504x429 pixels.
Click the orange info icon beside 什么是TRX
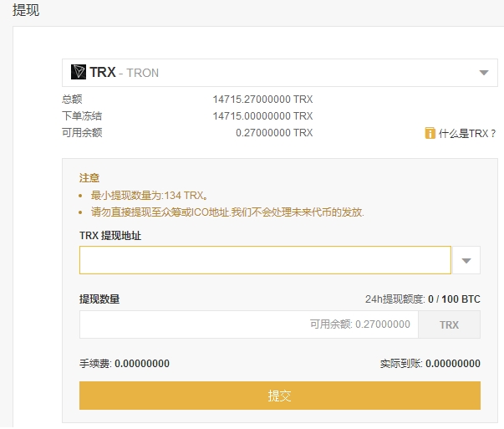(430, 133)
